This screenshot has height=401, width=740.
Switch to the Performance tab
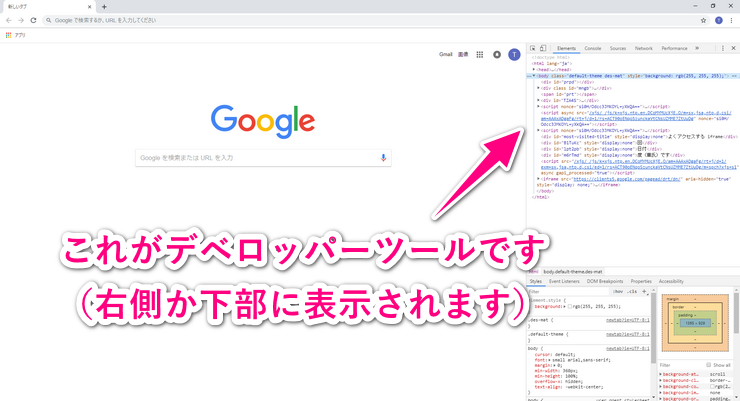click(674, 48)
